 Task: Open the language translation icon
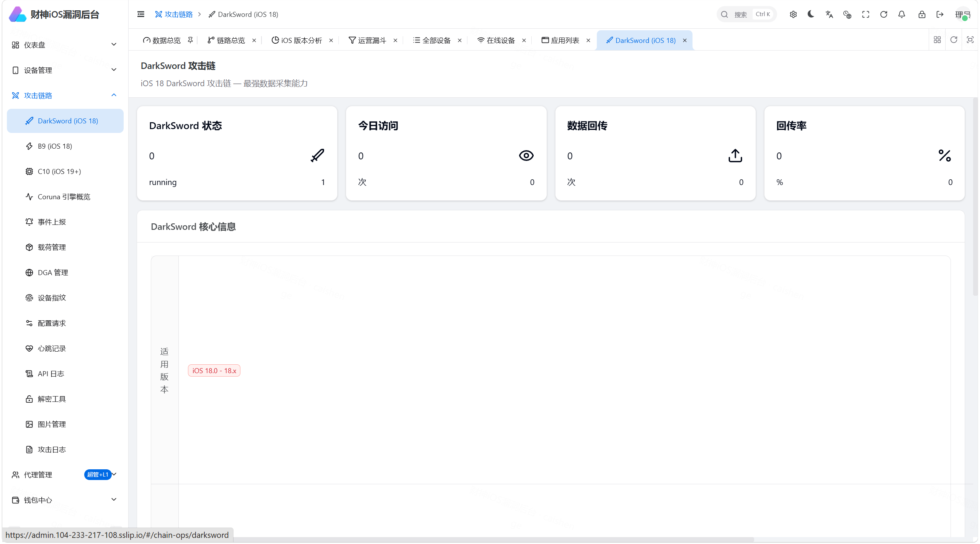point(829,14)
